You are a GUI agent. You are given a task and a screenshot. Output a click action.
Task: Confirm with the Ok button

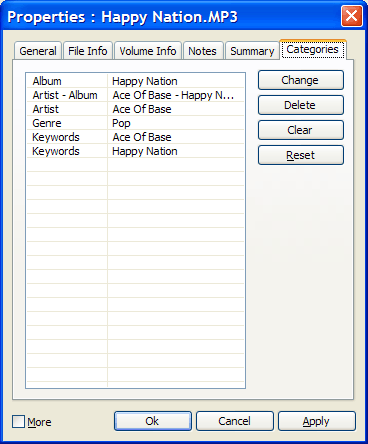tap(153, 421)
